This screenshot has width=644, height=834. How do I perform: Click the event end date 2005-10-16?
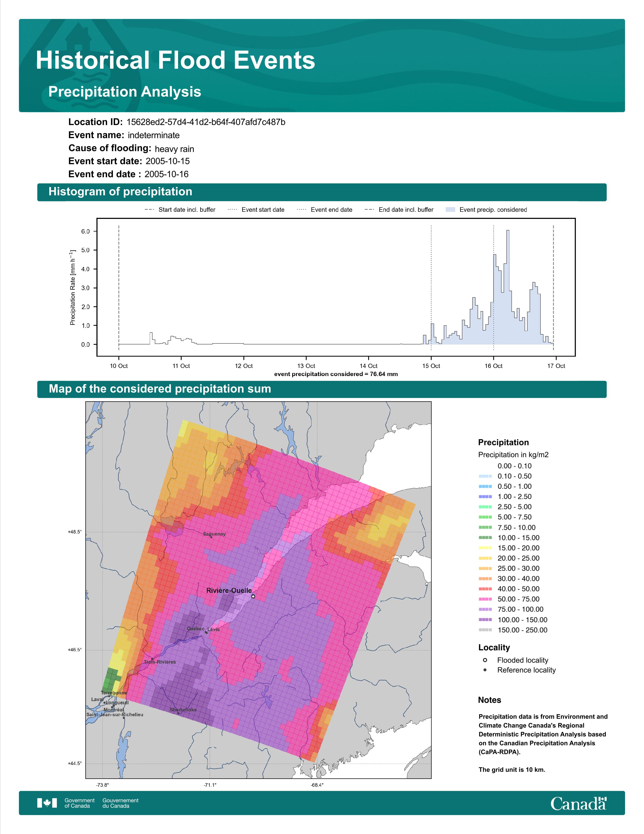[x=166, y=174]
